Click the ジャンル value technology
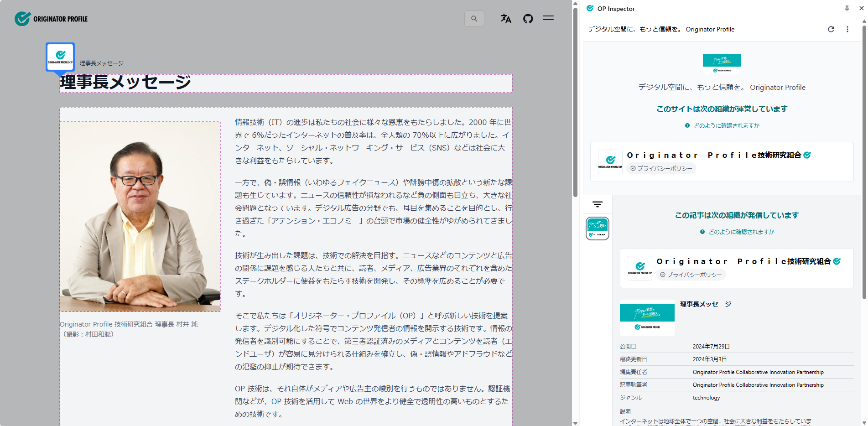The height and width of the screenshot is (426, 868). coord(706,398)
